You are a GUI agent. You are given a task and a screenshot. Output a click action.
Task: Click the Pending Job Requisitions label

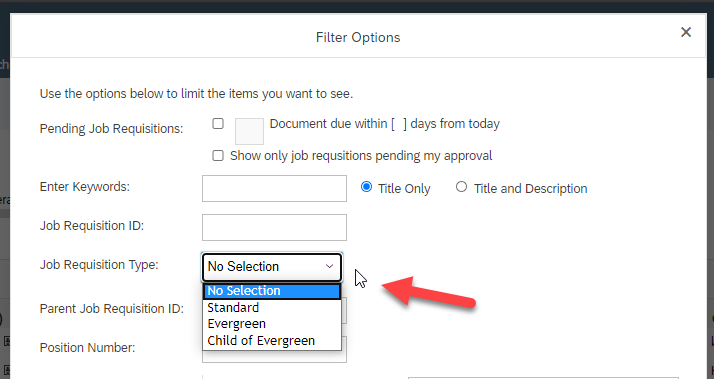click(112, 129)
